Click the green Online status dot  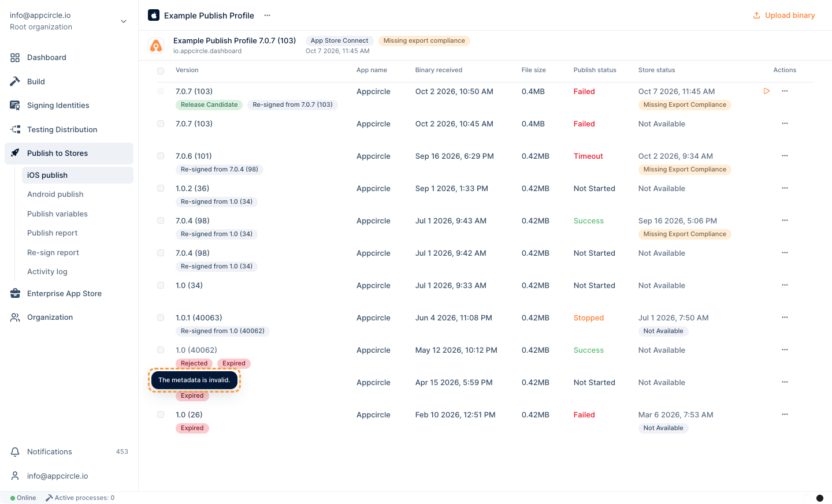coord(13,498)
